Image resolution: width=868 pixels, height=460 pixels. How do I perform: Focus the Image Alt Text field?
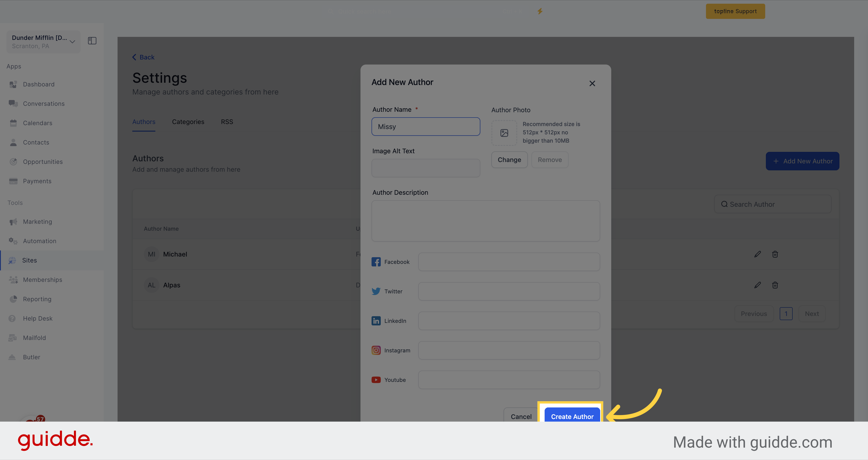[425, 168]
